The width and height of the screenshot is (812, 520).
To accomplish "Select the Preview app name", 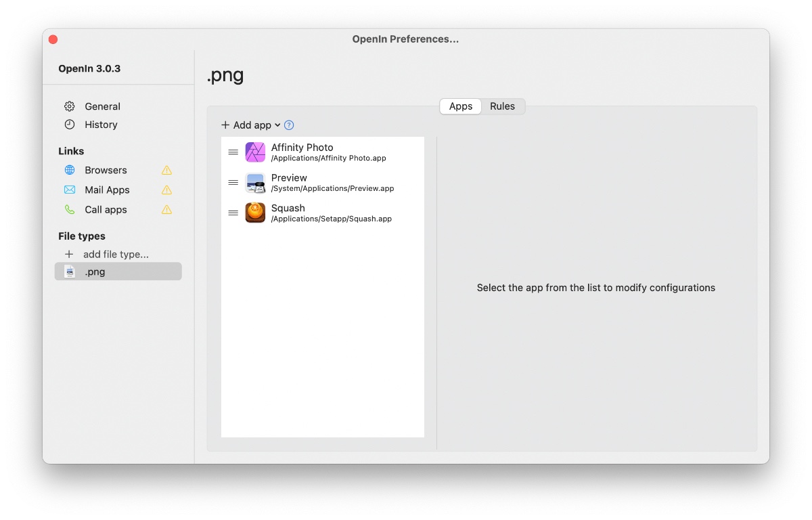I will 289,177.
